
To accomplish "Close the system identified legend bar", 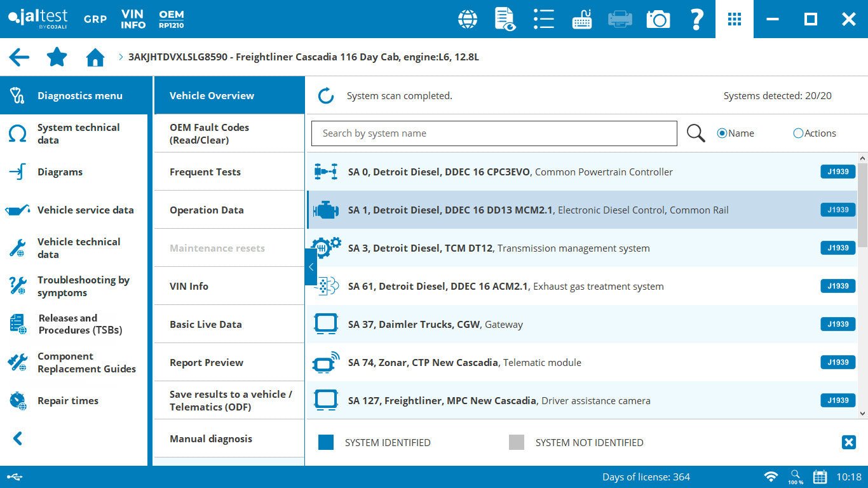I will pyautogui.click(x=848, y=442).
